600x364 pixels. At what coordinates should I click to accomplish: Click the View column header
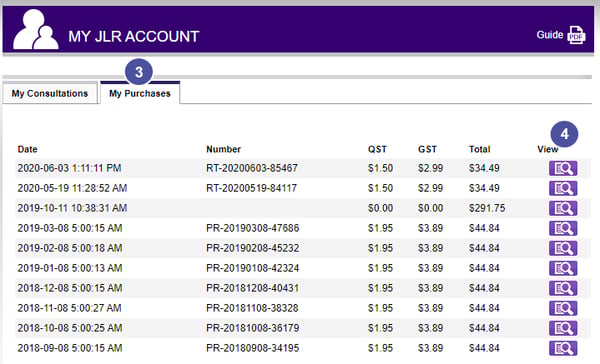coord(547,149)
